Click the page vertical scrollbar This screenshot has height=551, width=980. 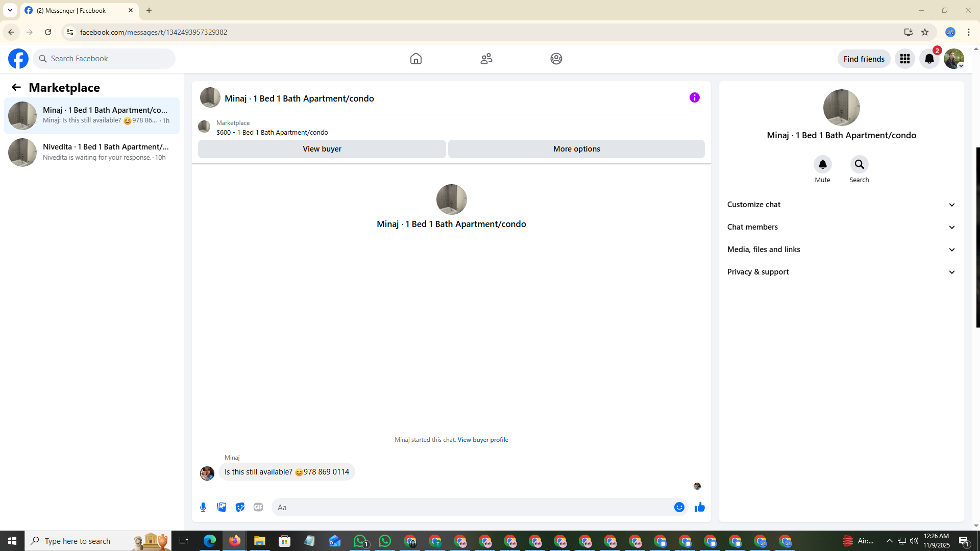[977, 237]
